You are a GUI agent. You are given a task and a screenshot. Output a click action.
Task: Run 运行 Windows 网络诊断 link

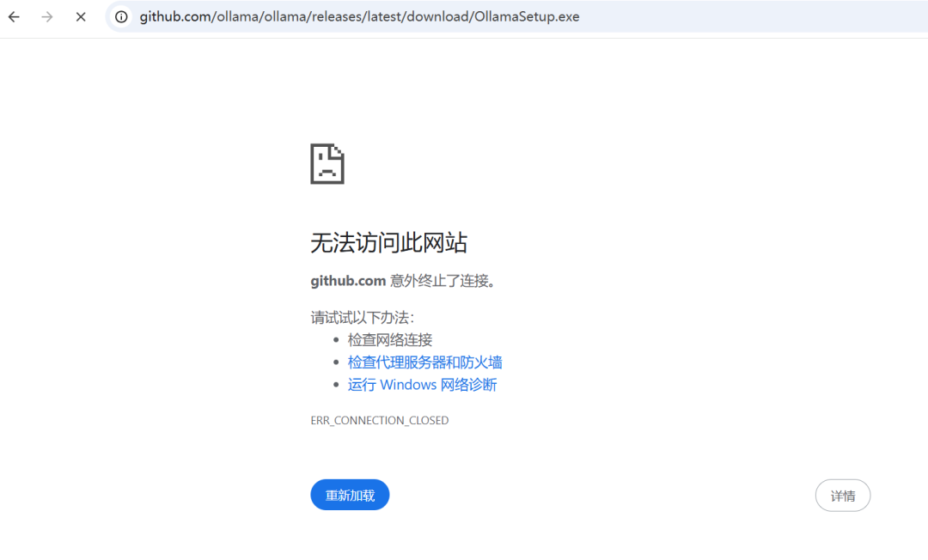tap(422, 385)
